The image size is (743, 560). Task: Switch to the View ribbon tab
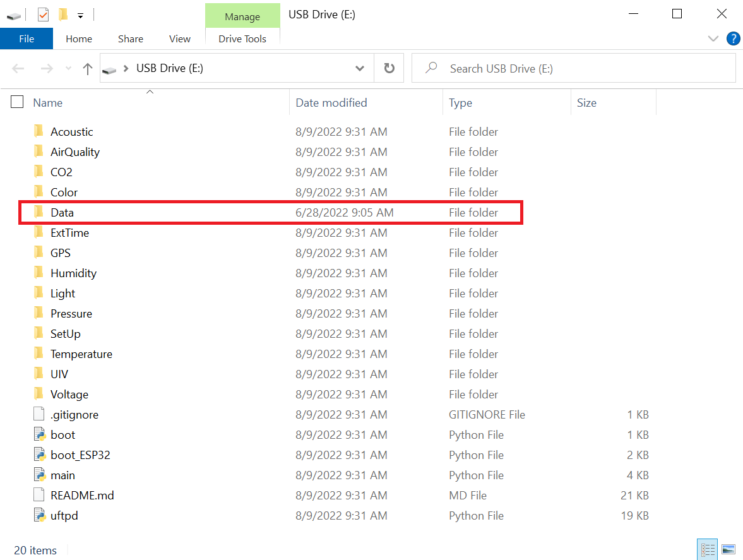click(179, 39)
